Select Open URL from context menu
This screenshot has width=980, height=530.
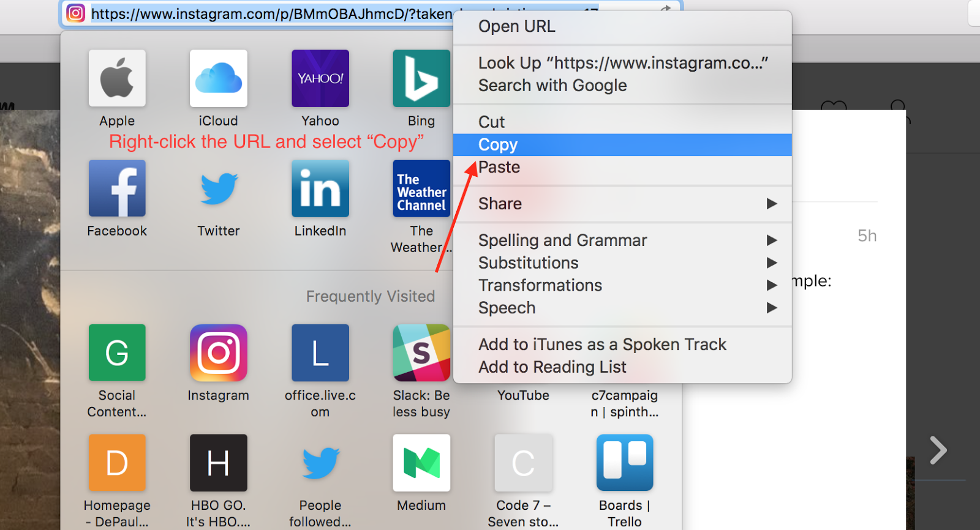tap(622, 26)
